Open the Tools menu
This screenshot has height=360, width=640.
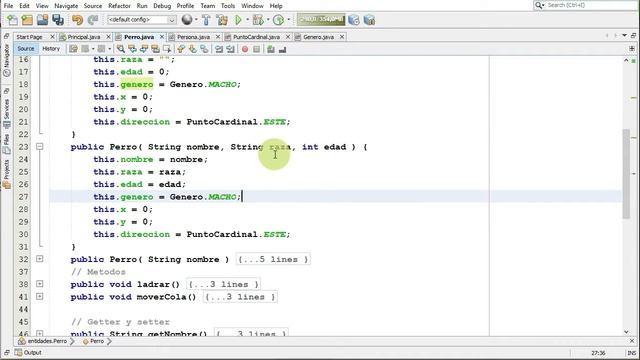[228, 6]
